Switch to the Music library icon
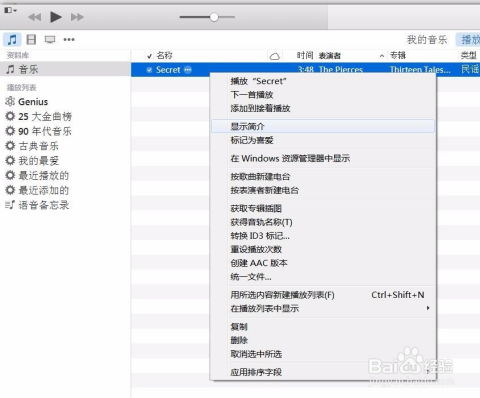This screenshot has width=480, height=398. [12, 40]
